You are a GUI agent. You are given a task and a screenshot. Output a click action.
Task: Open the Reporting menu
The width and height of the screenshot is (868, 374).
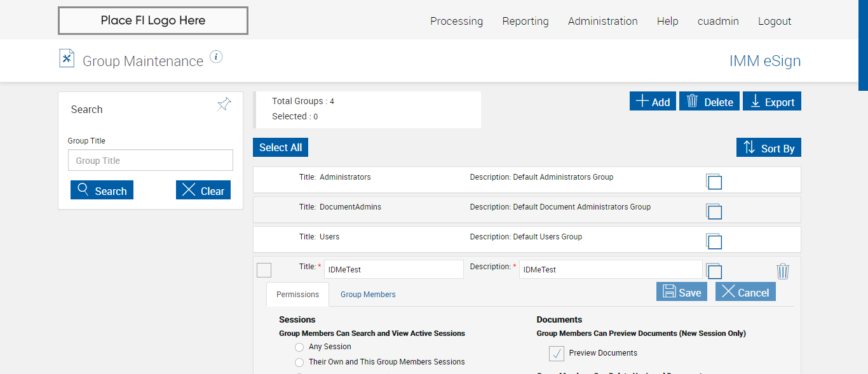coord(525,21)
